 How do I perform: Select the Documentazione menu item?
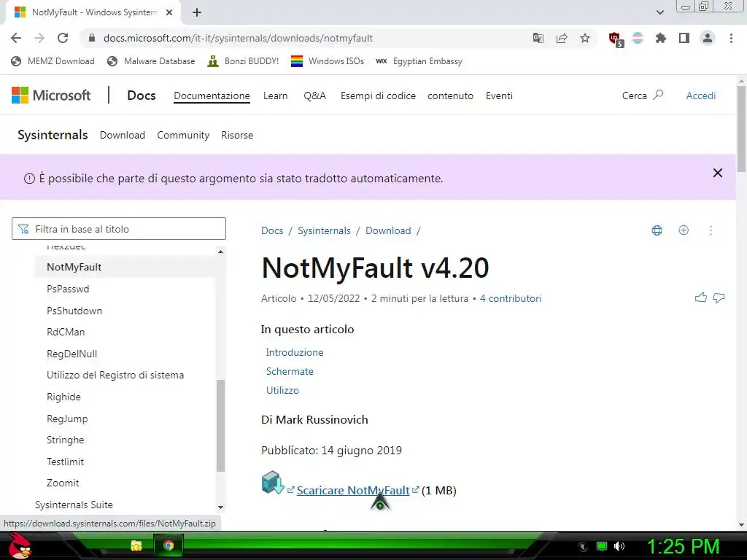tap(212, 96)
